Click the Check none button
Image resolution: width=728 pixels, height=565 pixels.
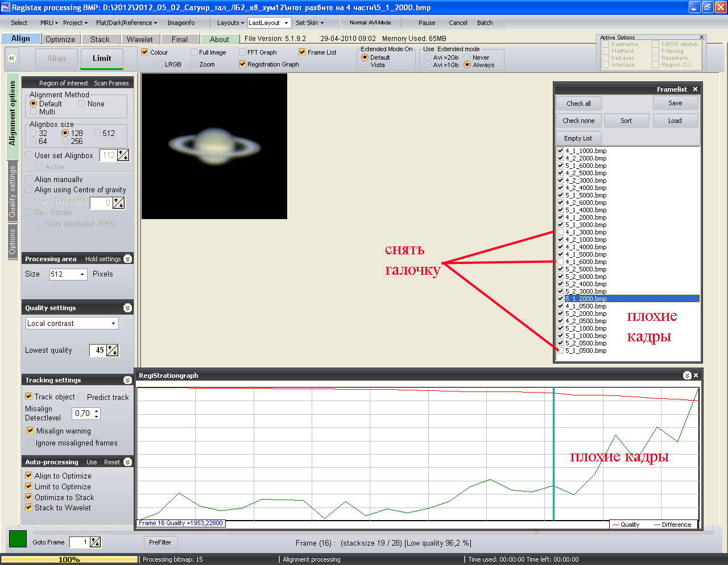[578, 121]
